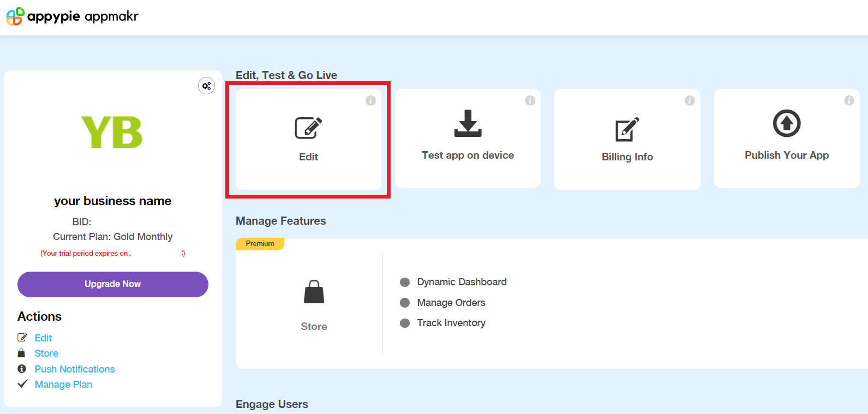Open the Push Notifications link
Screen dimensions: 868x414
click(75, 369)
